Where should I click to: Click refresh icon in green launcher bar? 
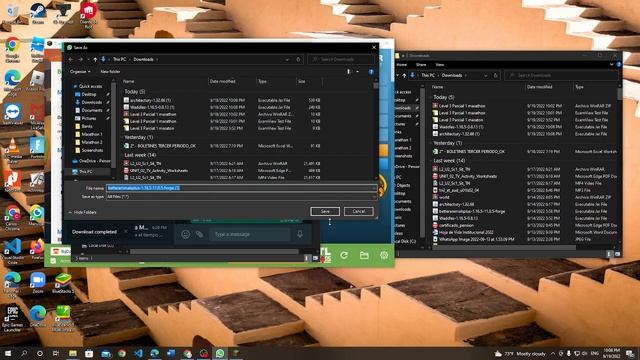pos(344,255)
